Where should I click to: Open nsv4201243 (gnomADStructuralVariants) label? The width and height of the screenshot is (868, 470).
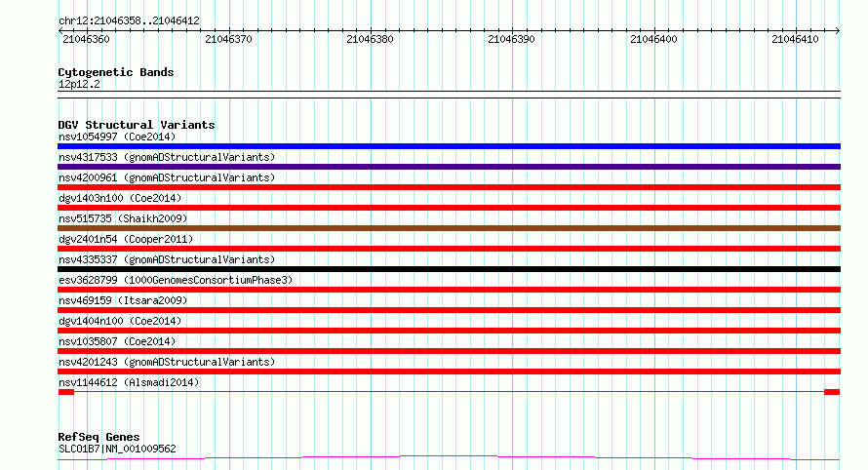point(167,362)
